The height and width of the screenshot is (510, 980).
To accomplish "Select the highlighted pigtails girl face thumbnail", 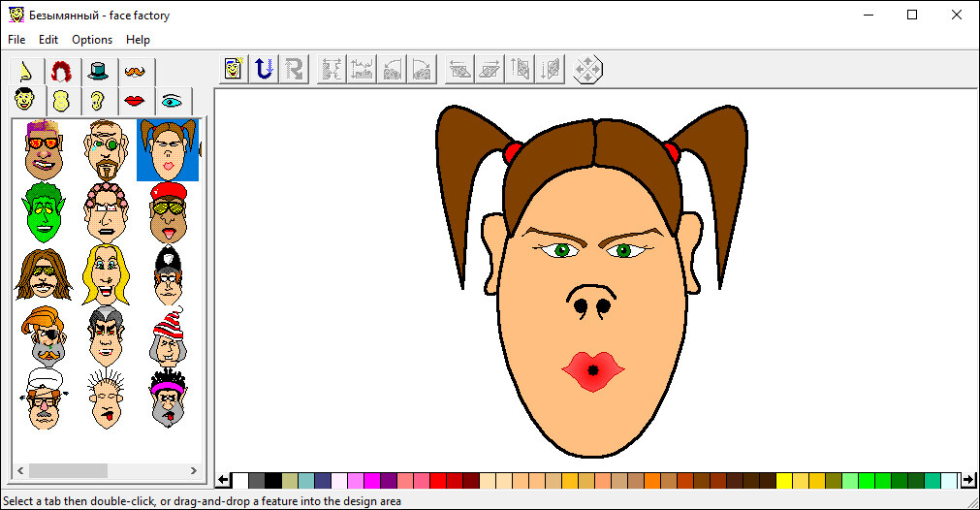I will tap(168, 150).
